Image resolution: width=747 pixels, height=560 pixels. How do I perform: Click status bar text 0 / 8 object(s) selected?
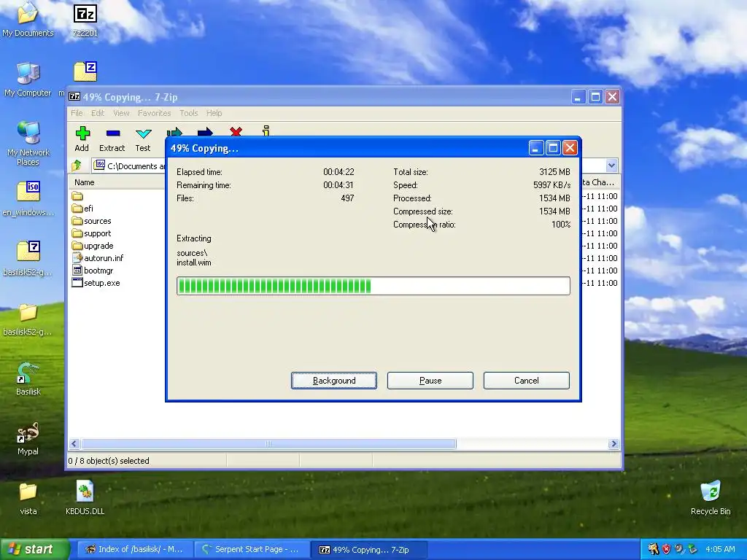coord(109,461)
